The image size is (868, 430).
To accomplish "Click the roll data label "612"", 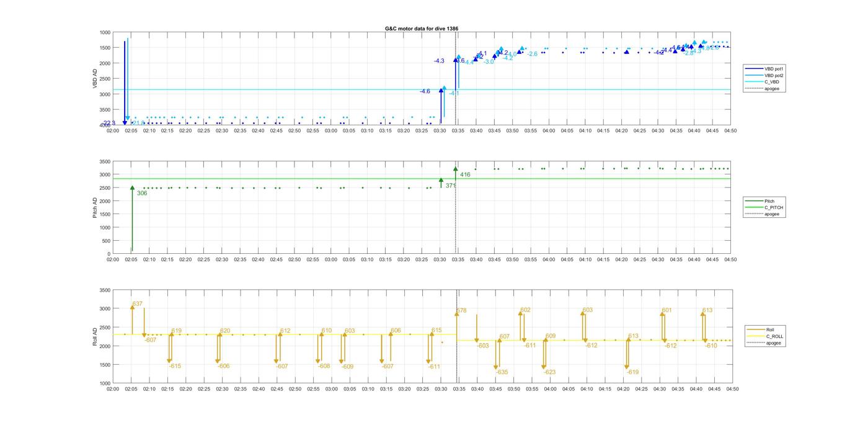I will [285, 331].
